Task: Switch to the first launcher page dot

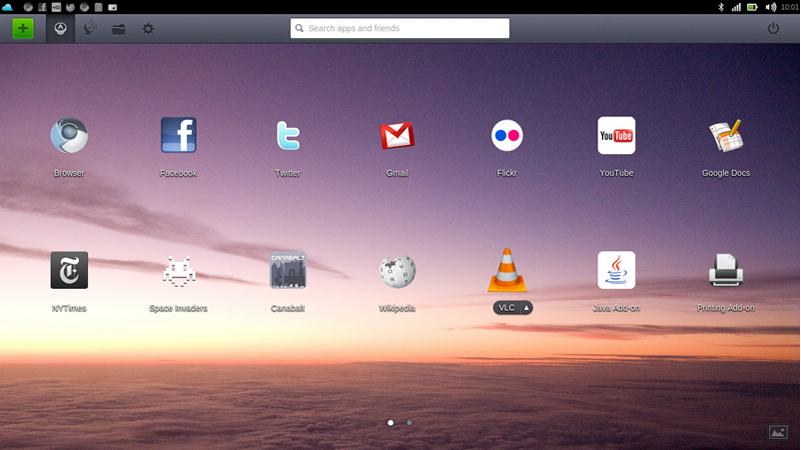Action: [390, 423]
